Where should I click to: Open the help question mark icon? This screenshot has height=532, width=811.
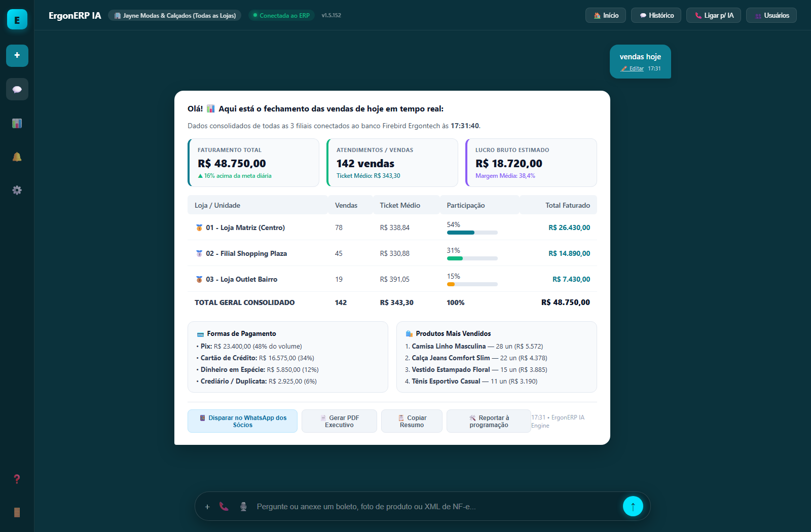[17, 479]
